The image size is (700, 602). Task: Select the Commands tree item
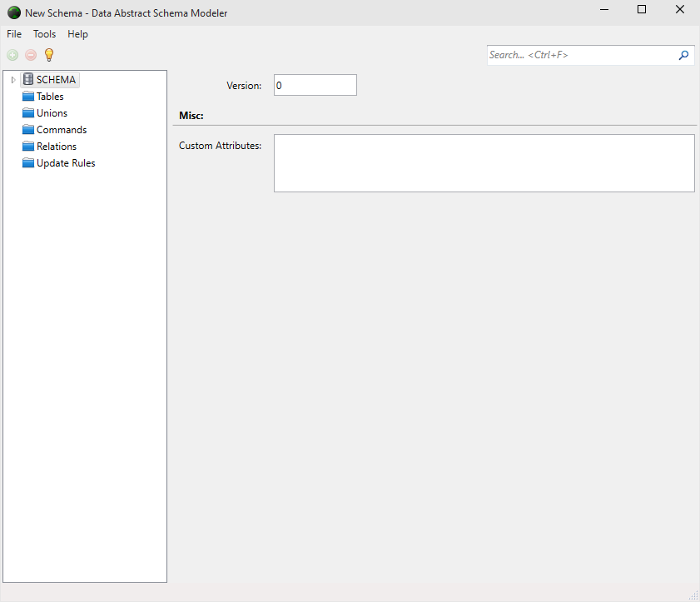(62, 130)
